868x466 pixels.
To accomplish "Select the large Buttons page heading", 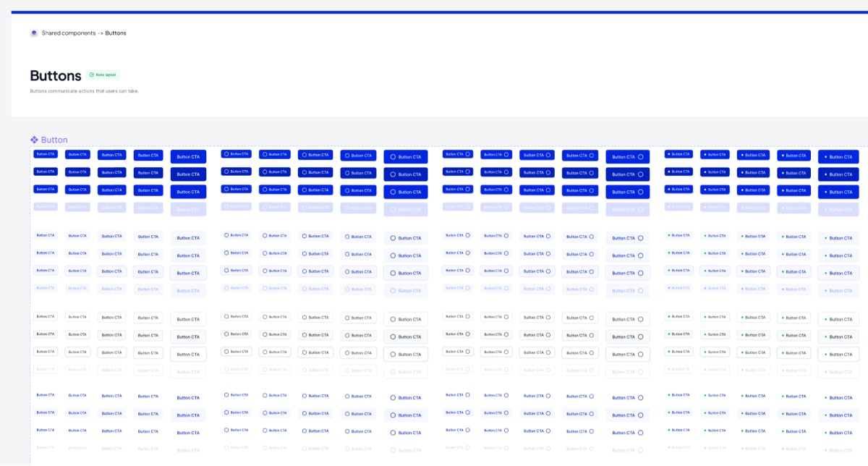I will (x=56, y=75).
